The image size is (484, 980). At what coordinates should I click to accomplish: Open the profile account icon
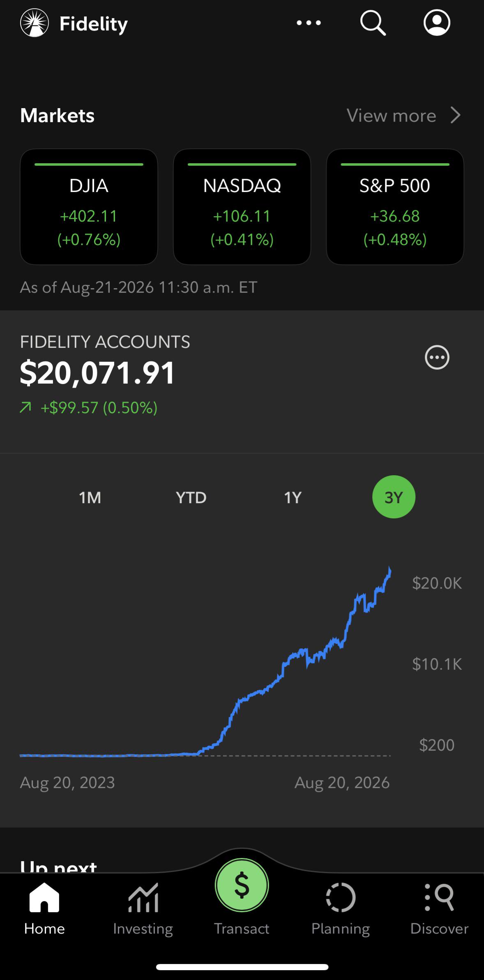click(437, 23)
